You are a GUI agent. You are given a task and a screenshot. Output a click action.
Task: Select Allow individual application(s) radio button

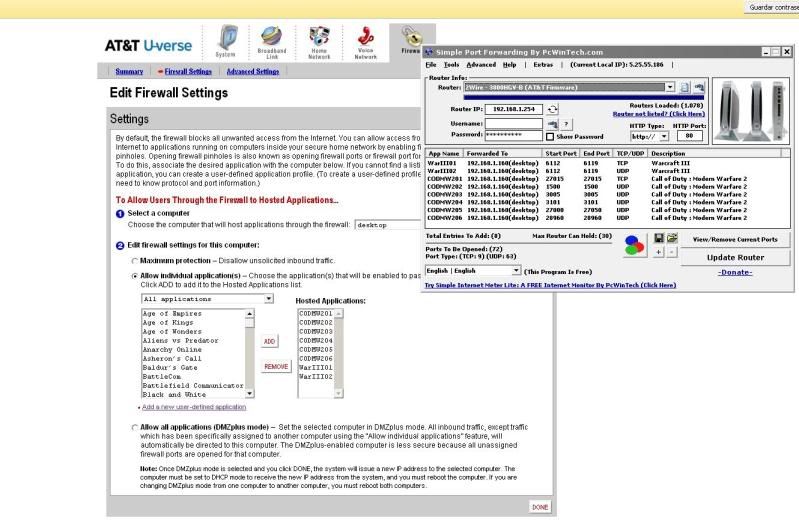[135, 276]
